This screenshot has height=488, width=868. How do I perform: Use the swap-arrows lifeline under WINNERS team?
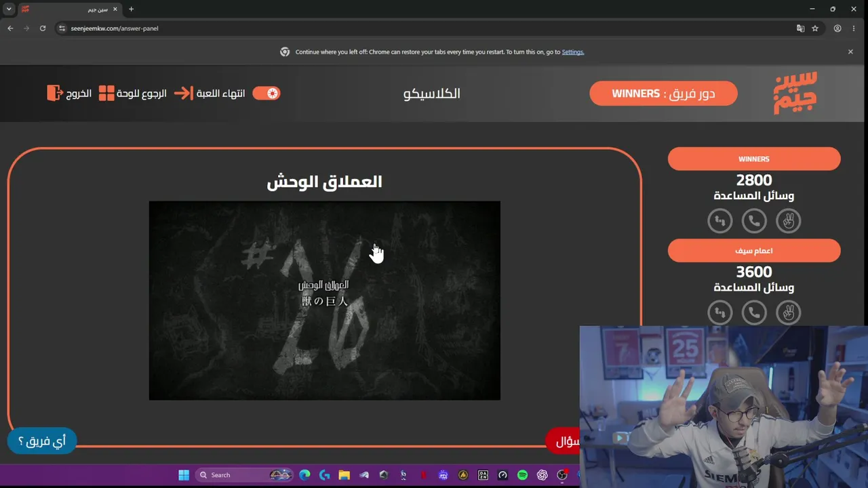point(720,221)
